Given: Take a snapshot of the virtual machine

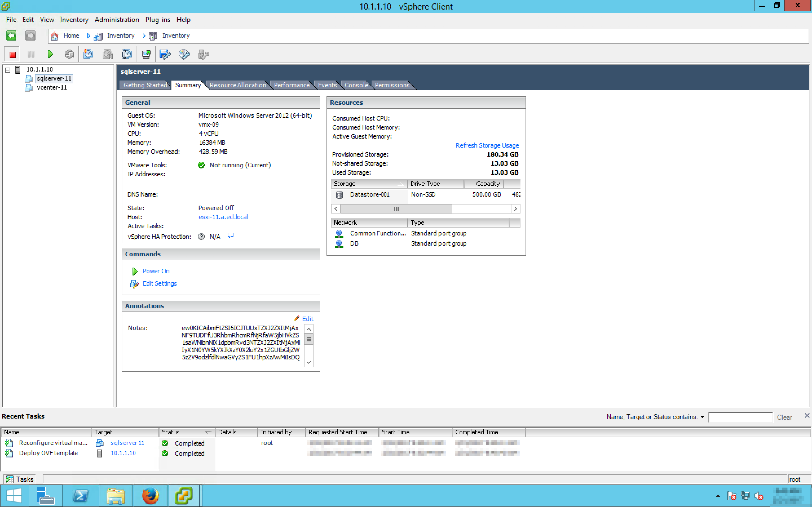Looking at the screenshot, I should 88,54.
